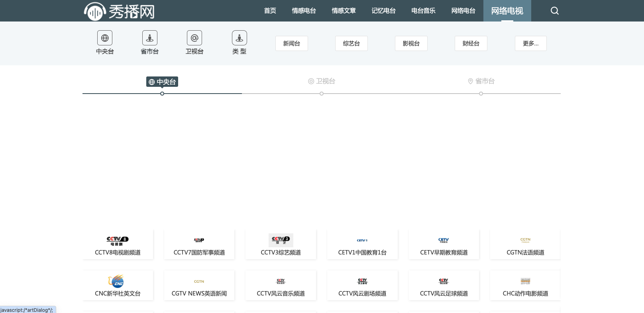
Task: Open CNC新华社英文台 logo
Action: [x=116, y=281]
